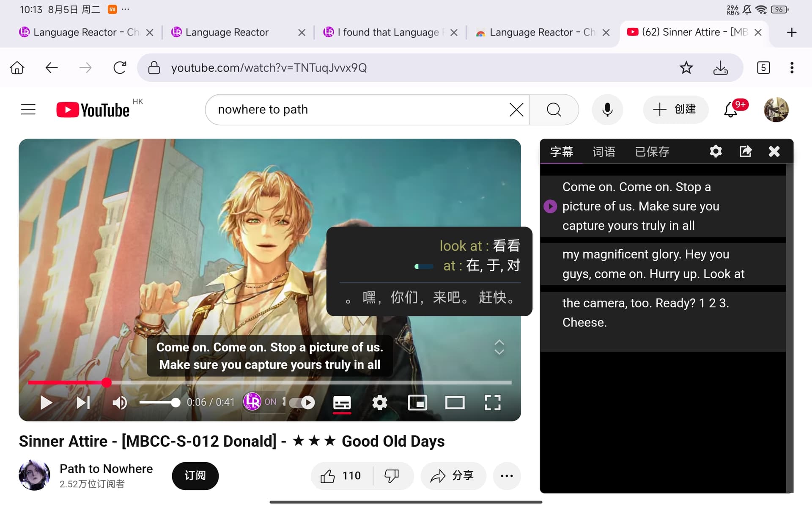Click the export subtitles icon
812x508 pixels.
(x=745, y=151)
